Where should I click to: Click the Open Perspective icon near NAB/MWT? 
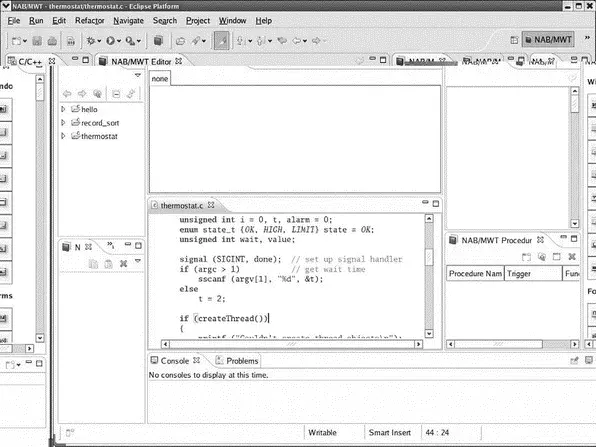[514, 40]
